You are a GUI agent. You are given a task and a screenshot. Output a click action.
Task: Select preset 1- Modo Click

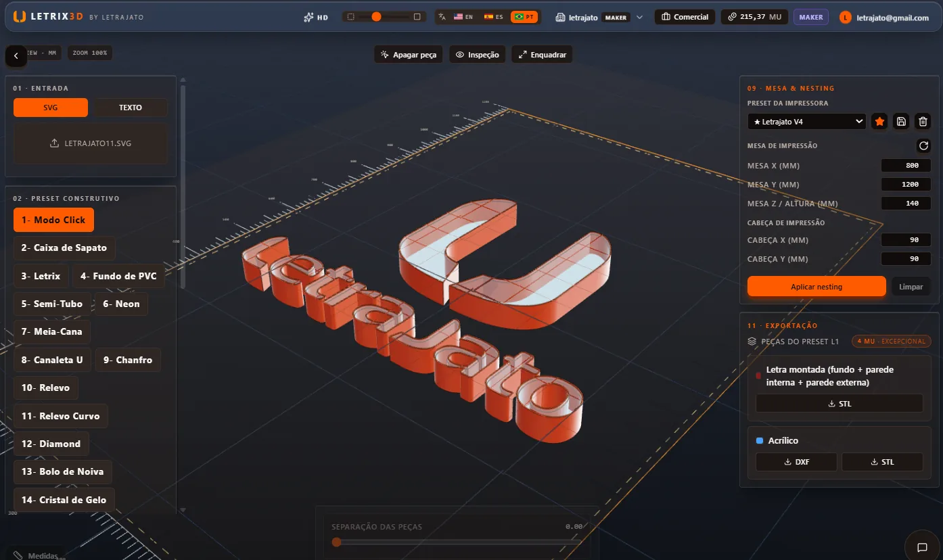coord(53,220)
